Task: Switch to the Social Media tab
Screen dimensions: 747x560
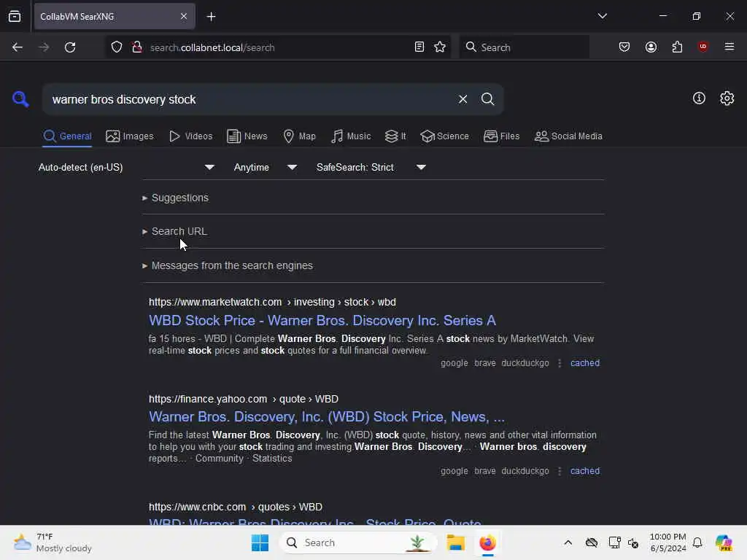Action: (568, 136)
